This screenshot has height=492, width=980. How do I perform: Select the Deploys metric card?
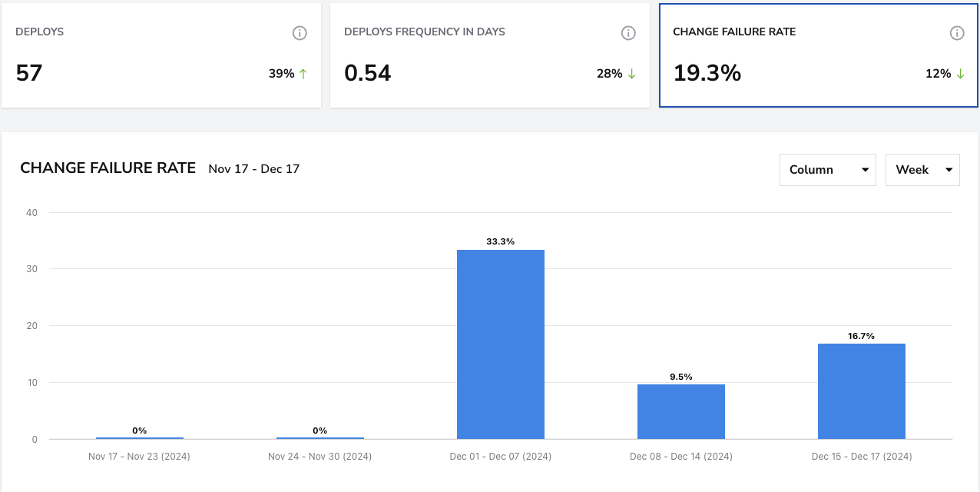tap(161, 55)
